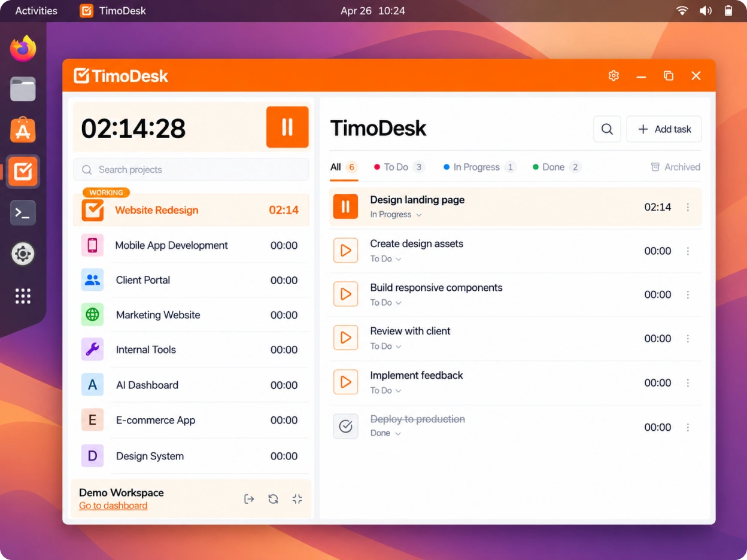The width and height of the screenshot is (747, 560).
Task: Click the 02:14:28 timer readout
Action: tap(133, 128)
